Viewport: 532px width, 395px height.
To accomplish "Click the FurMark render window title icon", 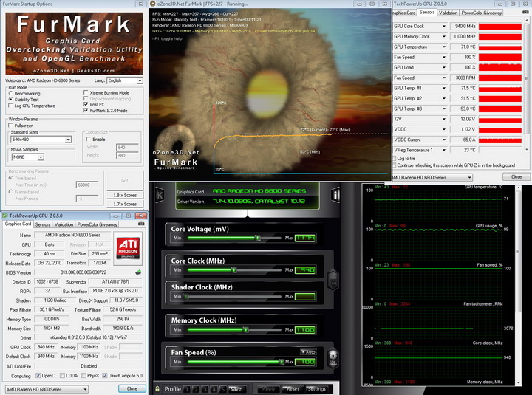I will (x=153, y=4).
